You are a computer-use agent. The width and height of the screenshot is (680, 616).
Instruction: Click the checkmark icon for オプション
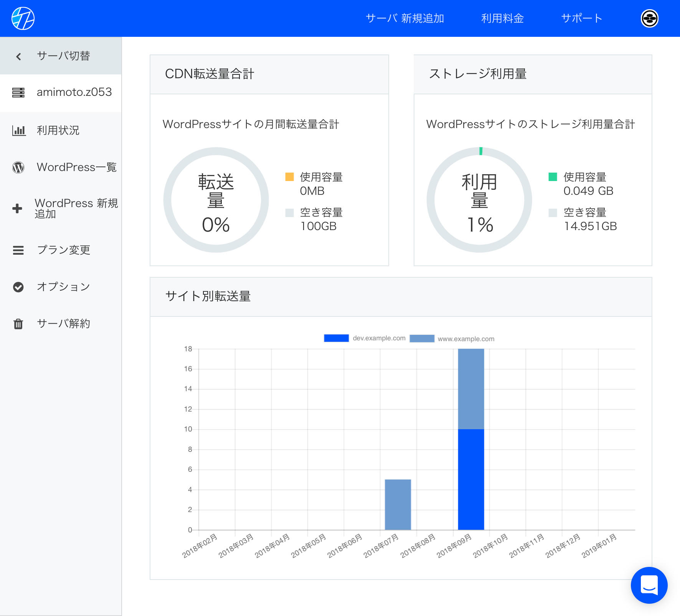pyautogui.click(x=18, y=287)
